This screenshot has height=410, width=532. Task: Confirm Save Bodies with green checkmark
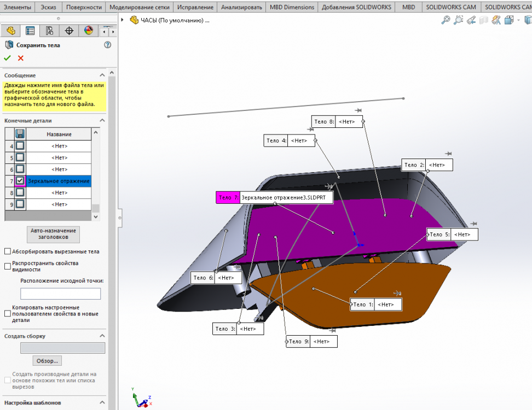pyautogui.click(x=8, y=58)
